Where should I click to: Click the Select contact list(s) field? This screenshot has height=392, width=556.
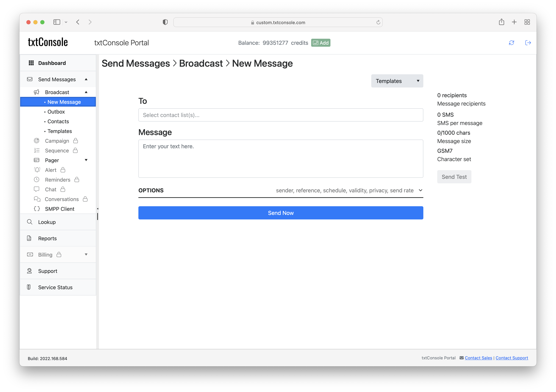pos(280,115)
